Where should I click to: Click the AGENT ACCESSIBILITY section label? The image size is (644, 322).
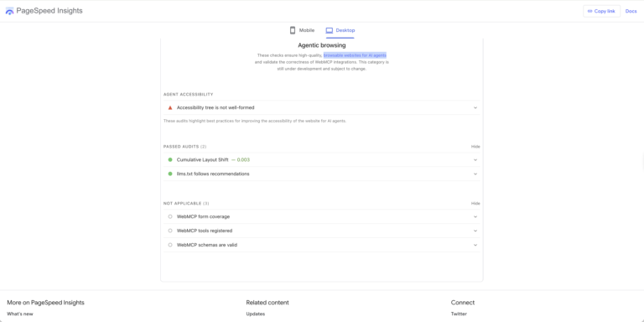(188, 95)
